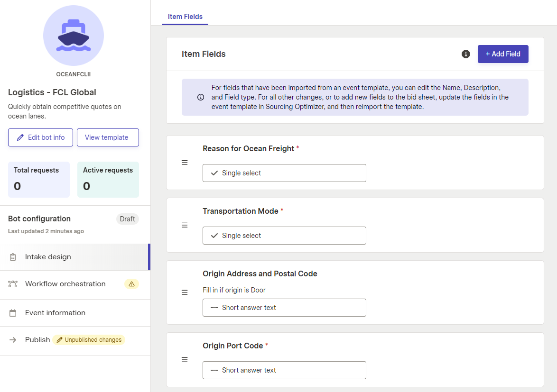Click the clipboard icon next to Intake design
Image resolution: width=557 pixels, height=392 pixels.
(12, 256)
